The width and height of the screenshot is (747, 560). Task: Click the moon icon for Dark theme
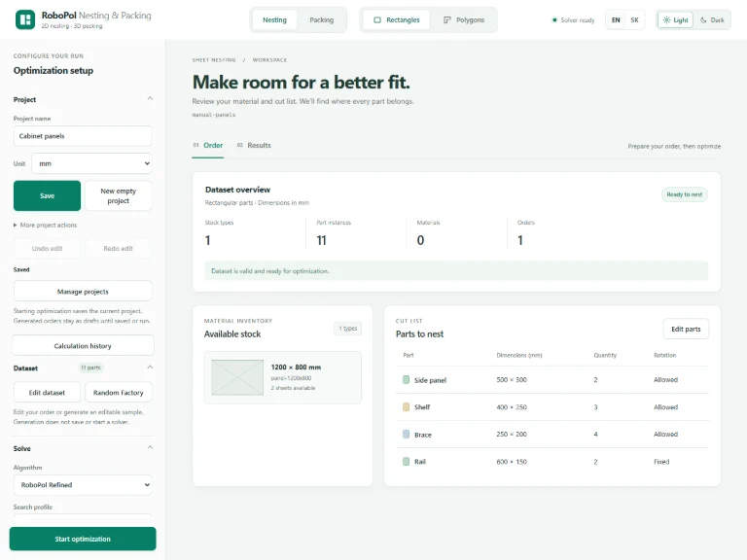(703, 20)
